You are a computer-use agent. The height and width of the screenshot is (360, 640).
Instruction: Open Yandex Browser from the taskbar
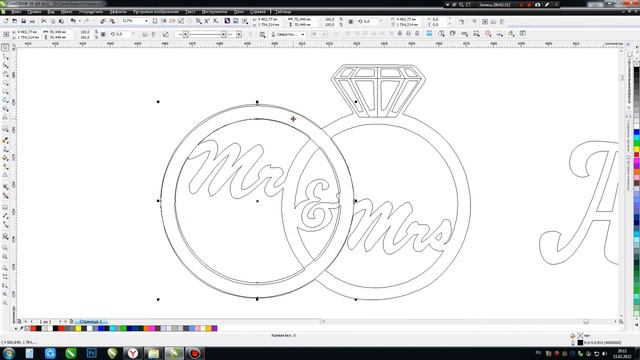133,353
